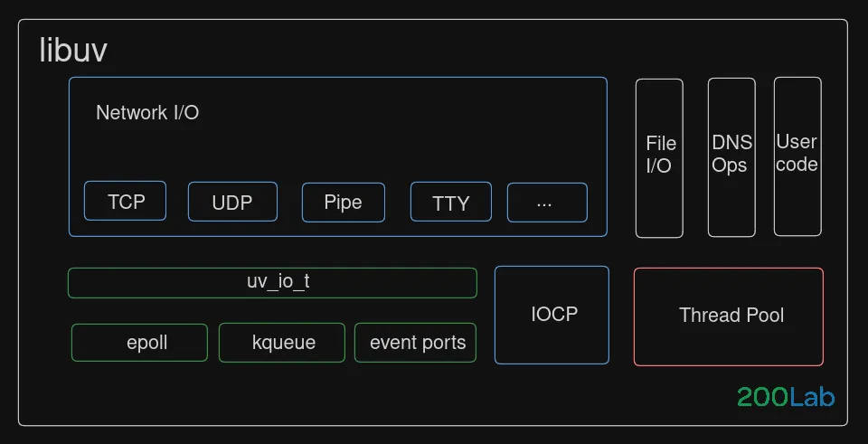Viewport: 868px width, 444px height.
Task: Click the epoll box
Action: pyautogui.click(x=139, y=343)
